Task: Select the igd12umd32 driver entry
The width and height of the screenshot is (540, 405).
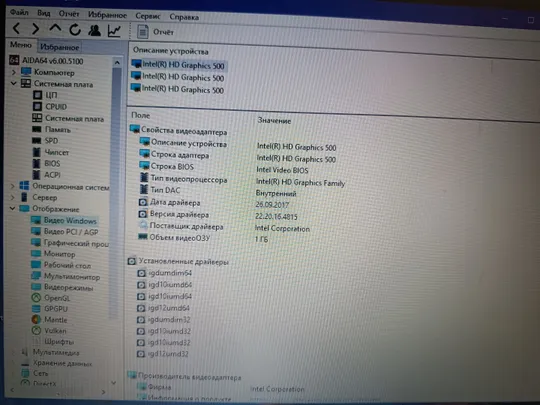Action: coord(163,354)
